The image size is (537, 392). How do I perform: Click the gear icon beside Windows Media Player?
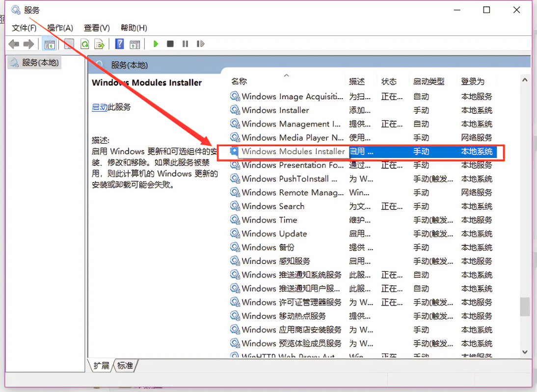(x=235, y=137)
